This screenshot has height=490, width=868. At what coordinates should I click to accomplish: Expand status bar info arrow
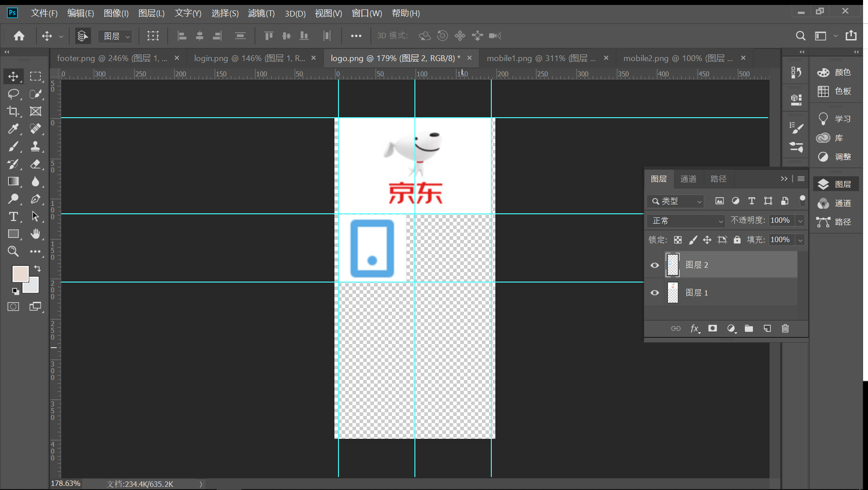(201, 484)
